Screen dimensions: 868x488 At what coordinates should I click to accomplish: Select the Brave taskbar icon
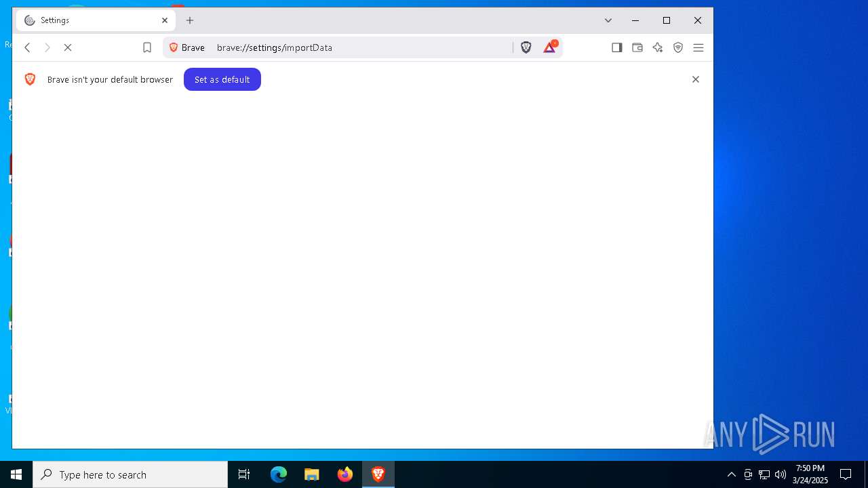[x=378, y=474]
